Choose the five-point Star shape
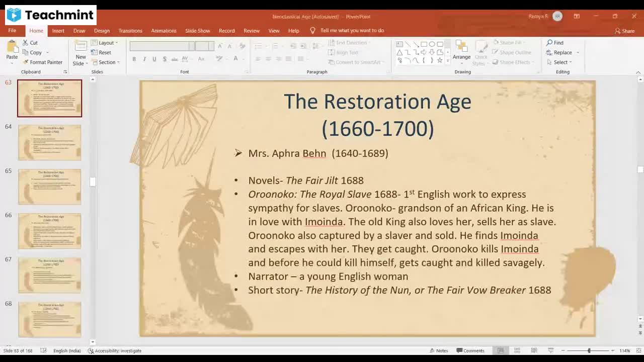Viewport: 644px width, 362px height. point(440,60)
